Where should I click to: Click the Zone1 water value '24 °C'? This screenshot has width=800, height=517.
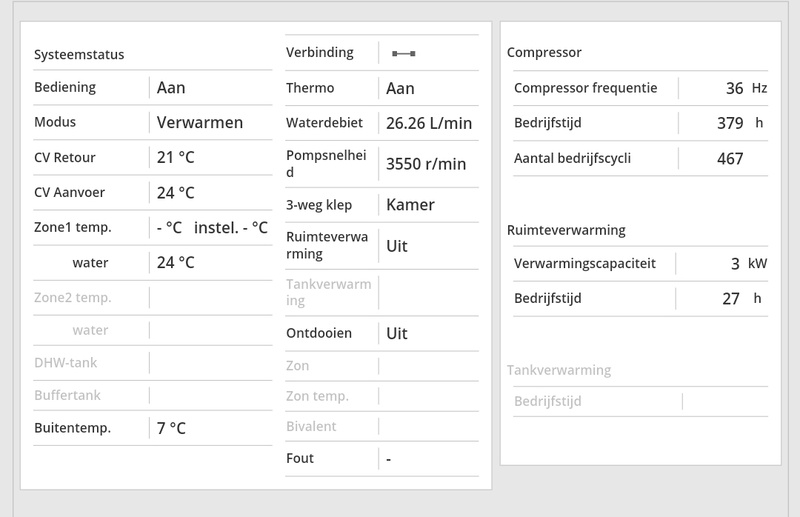tap(176, 262)
